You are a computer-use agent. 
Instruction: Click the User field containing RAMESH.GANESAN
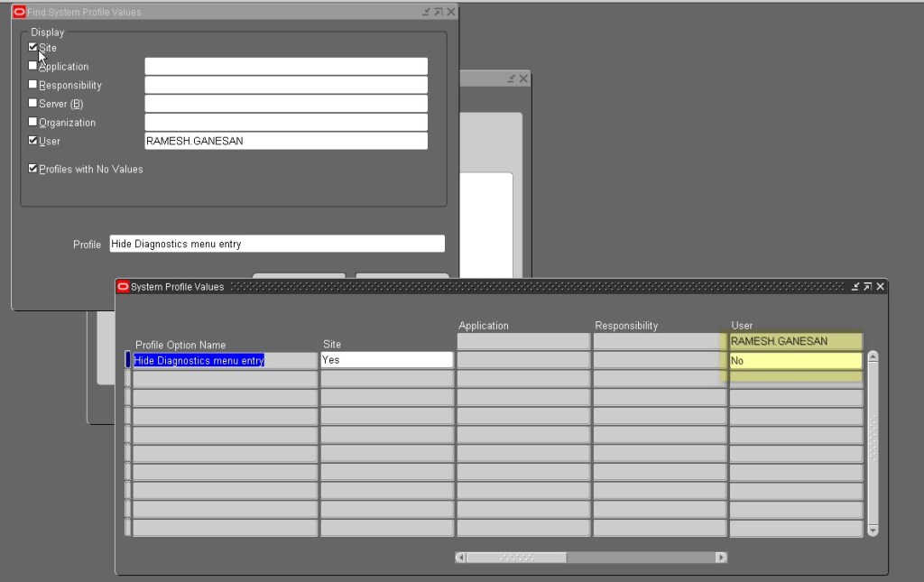tap(285, 140)
